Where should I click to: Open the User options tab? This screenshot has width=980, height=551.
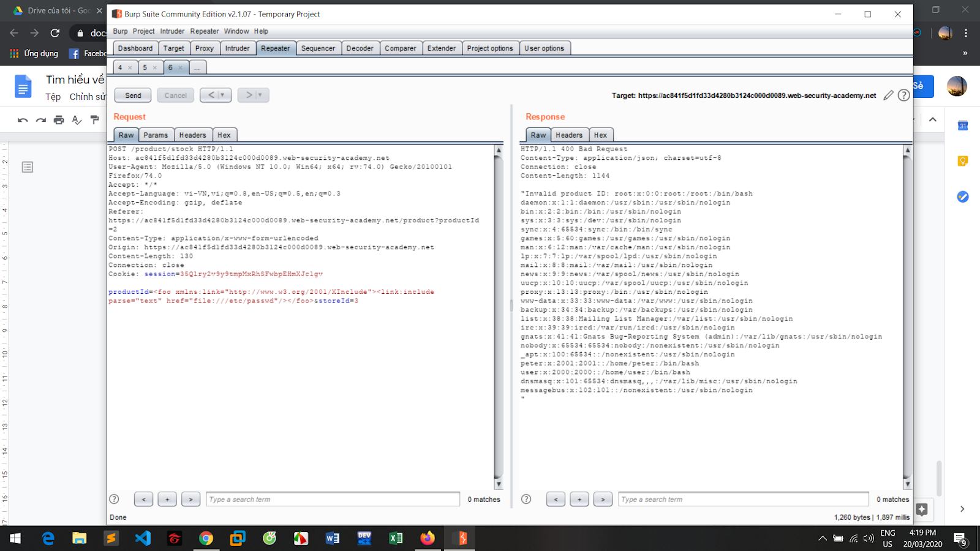(x=545, y=48)
